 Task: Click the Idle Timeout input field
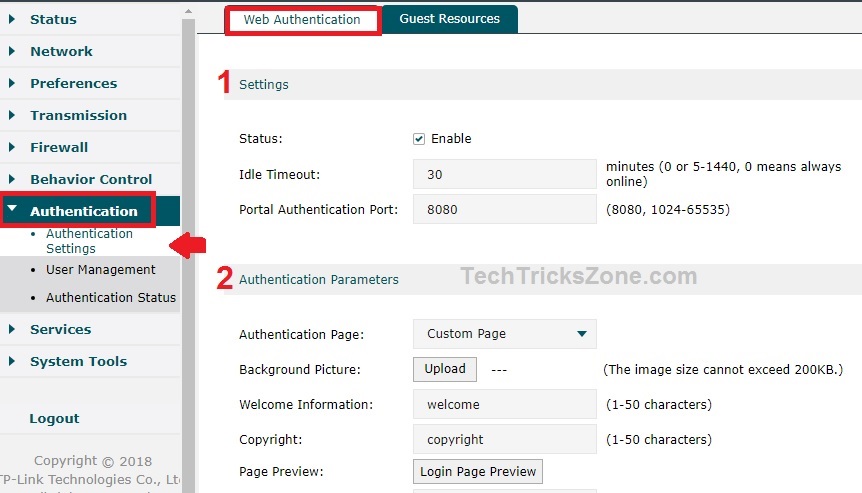pos(504,174)
